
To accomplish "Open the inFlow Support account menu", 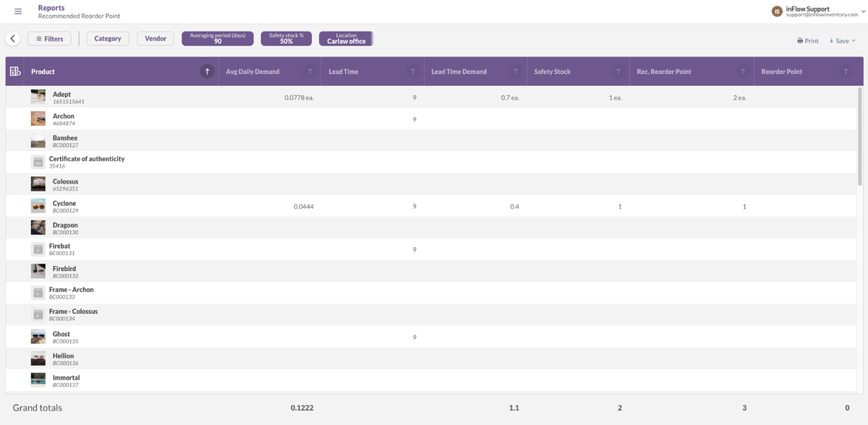I will pos(824,12).
